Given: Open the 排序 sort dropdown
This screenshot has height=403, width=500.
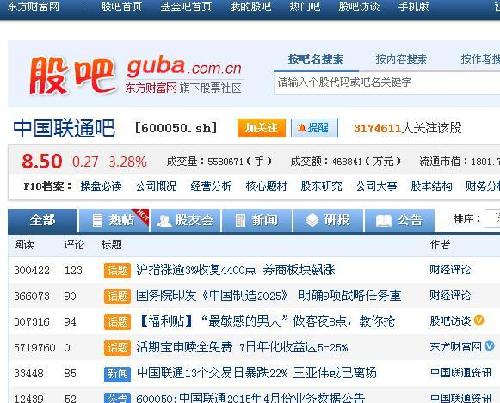Looking at the screenshot, I should [x=492, y=219].
